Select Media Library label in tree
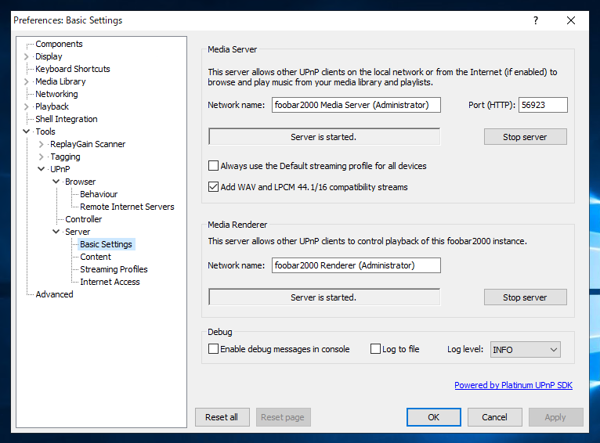The image size is (600, 443). (60, 81)
